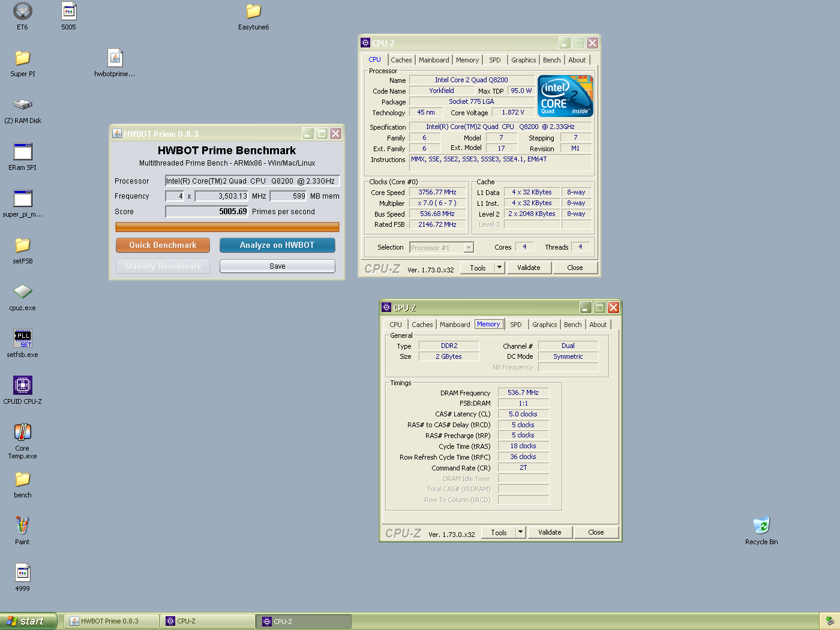Click Tools button in Memory CPU-Z

(499, 532)
